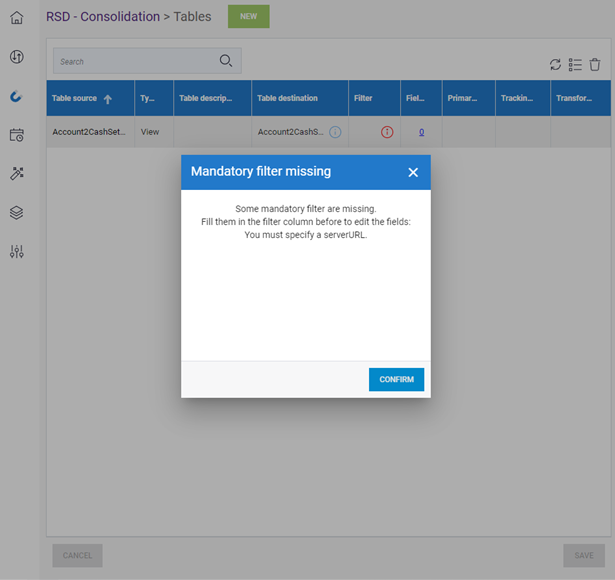Open the Home icon in sidebar
Image resolution: width=615 pixels, height=580 pixels.
(x=16, y=18)
